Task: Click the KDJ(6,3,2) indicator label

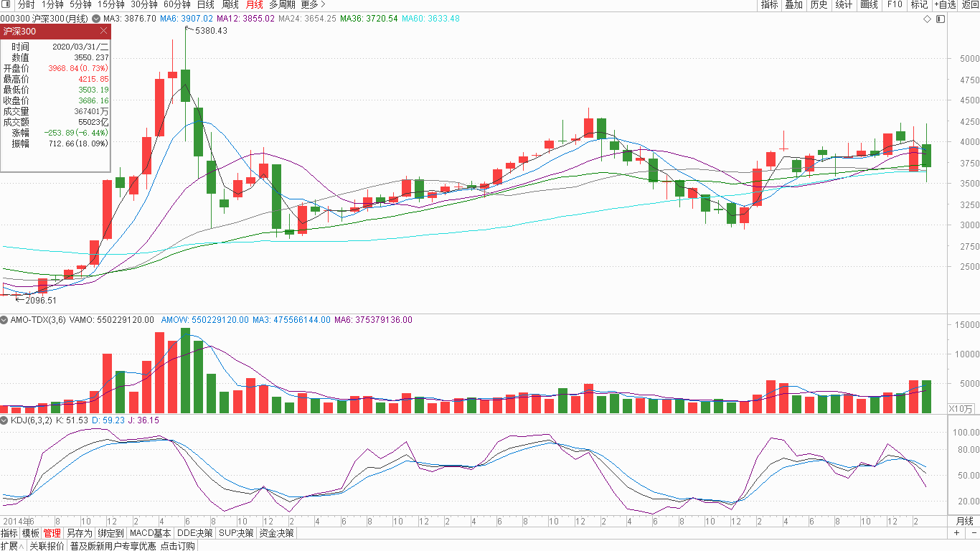Action: click(x=31, y=420)
